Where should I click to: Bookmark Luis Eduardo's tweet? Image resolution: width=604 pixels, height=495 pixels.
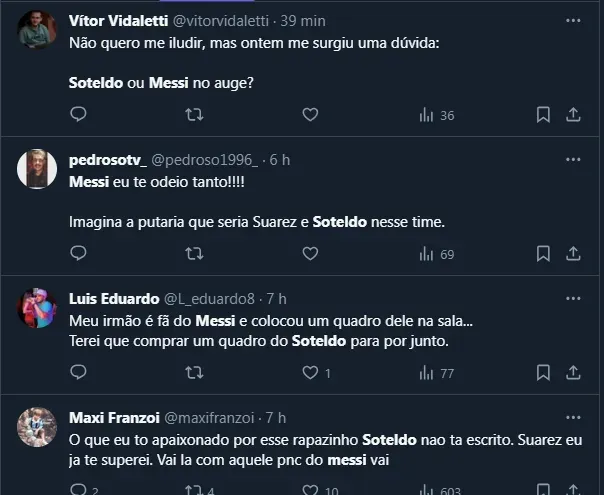pos(543,373)
